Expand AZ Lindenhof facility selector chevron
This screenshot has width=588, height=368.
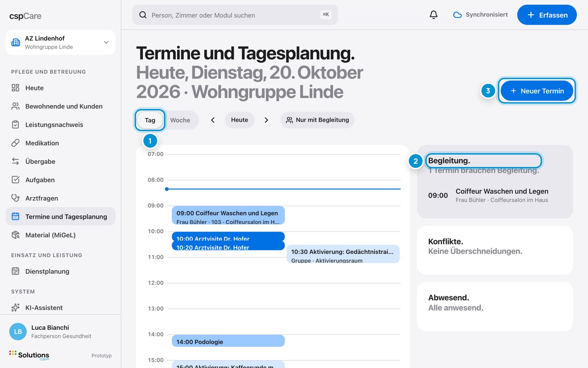(106, 42)
